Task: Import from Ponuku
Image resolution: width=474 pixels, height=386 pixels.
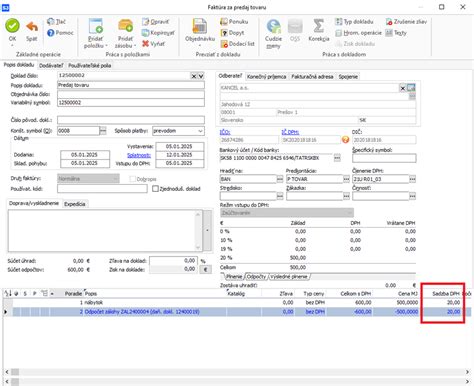Action: pyautogui.click(x=234, y=22)
